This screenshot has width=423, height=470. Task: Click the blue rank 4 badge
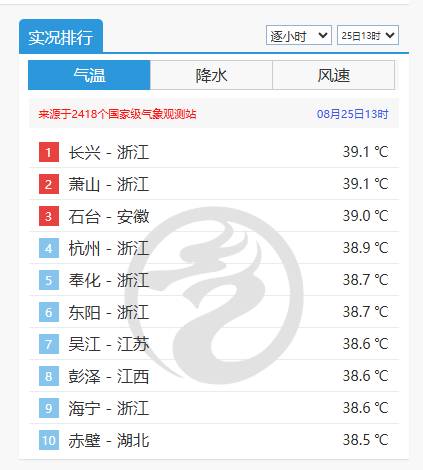tap(49, 248)
